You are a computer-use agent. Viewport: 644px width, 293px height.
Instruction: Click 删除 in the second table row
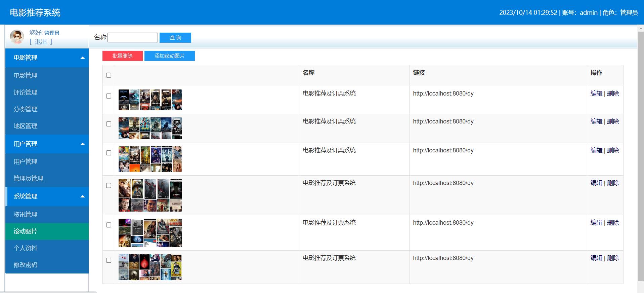point(613,121)
